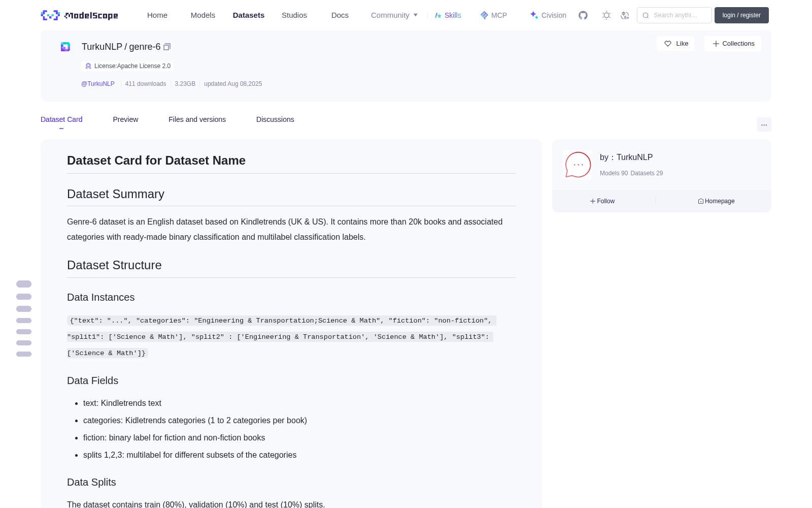
Task: Switch to the Preview tab
Action: [125, 119]
